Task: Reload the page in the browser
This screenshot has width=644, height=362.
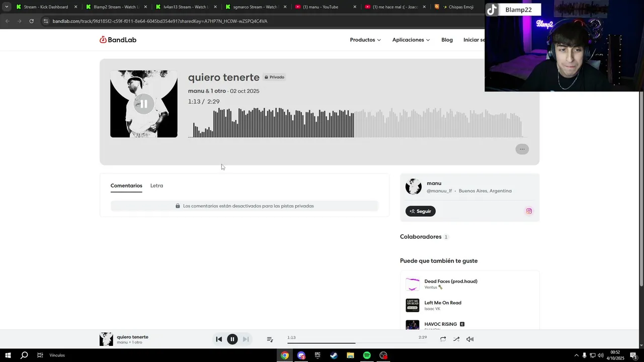Action: [31, 21]
